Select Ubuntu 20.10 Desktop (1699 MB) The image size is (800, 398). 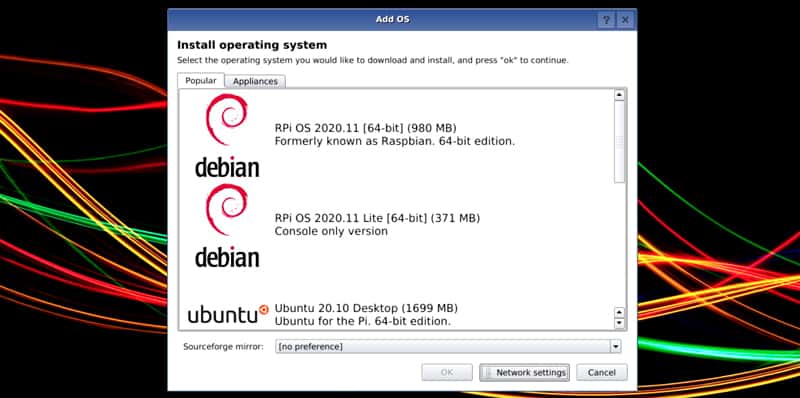366,308
